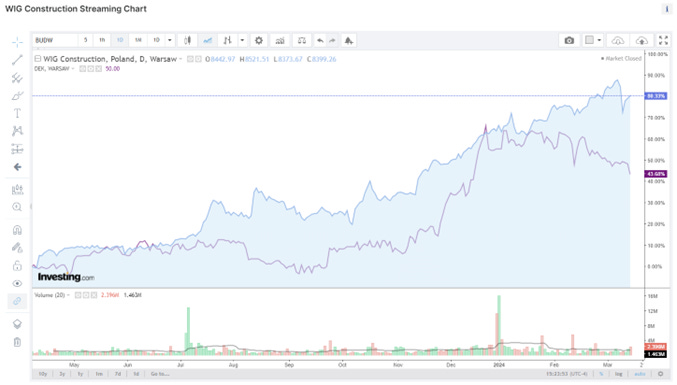Screen dimensions: 677x385
Task: Create a price alert bell icon
Action: [x=348, y=40]
